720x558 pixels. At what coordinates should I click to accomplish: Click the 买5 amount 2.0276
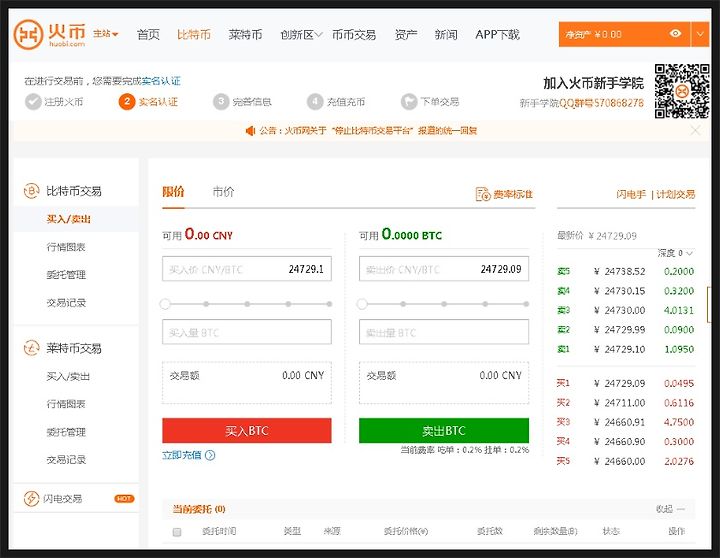pos(679,461)
